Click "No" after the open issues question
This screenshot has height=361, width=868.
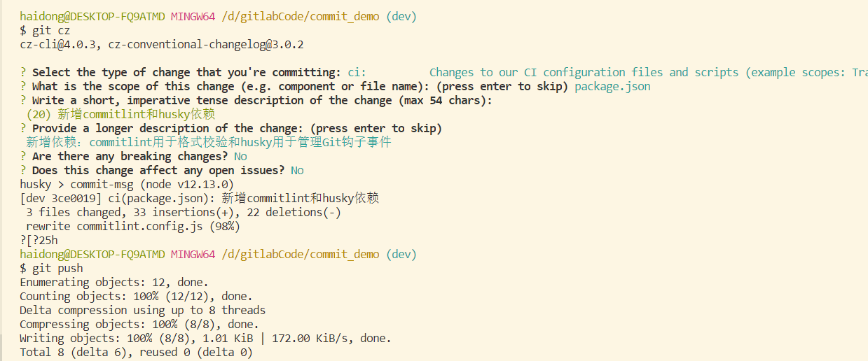[x=297, y=171]
